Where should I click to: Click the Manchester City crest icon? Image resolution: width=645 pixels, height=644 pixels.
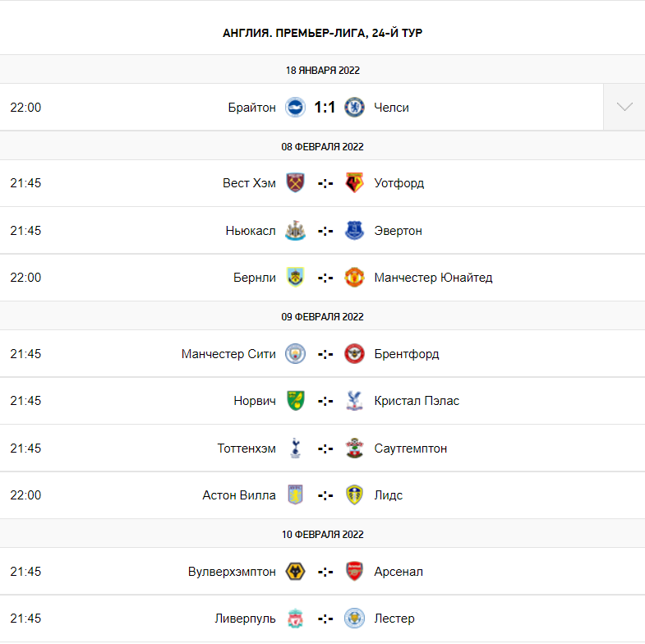[295, 354]
